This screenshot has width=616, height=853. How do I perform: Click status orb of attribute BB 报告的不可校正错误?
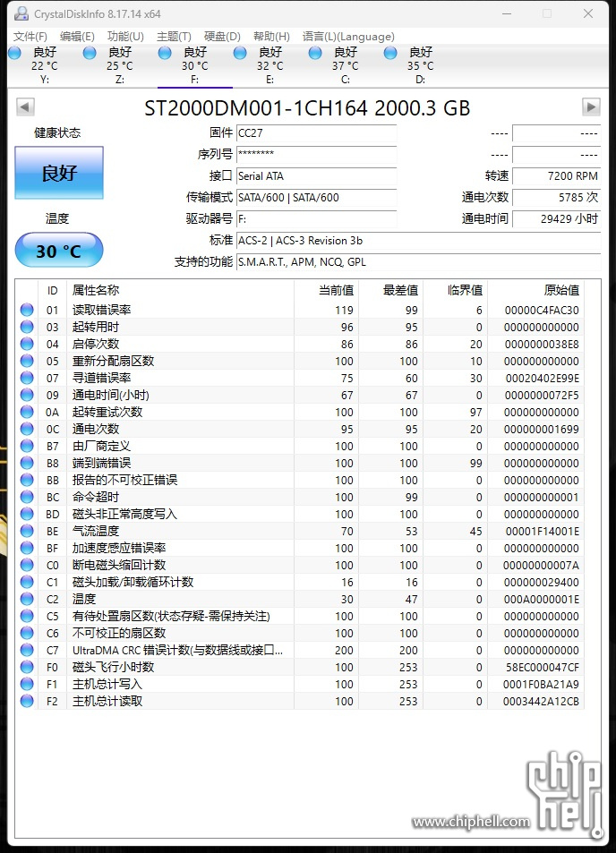coord(27,480)
